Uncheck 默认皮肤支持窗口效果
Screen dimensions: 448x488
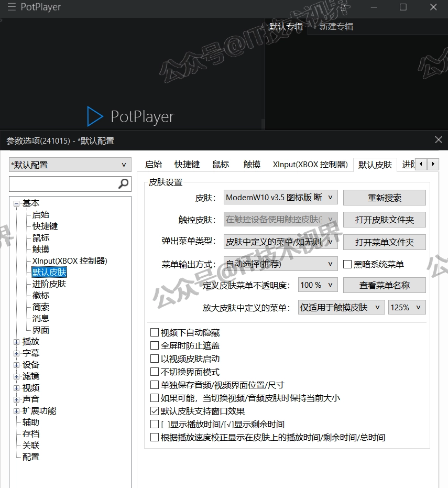(x=154, y=411)
